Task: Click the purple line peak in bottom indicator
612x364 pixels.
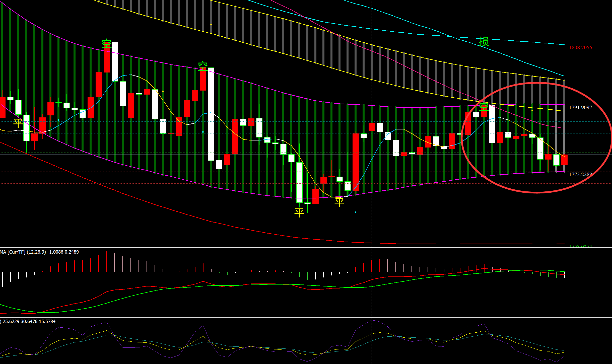Action: 372,320
